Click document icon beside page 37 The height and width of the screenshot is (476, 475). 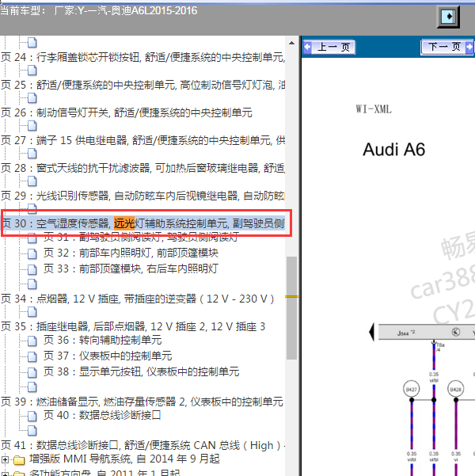click(32, 356)
